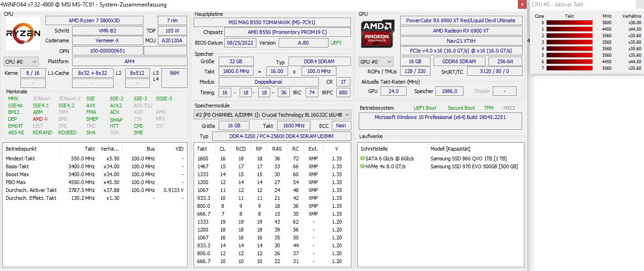Screen dimensions: 644x271
Task: Click the Takt header next to Betriebspunkt
Action: 78,149
